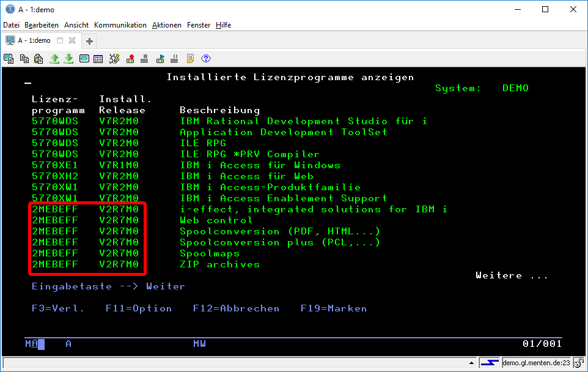Click the 'Beschreibung' column header
588x372 pixels.
[220, 110]
